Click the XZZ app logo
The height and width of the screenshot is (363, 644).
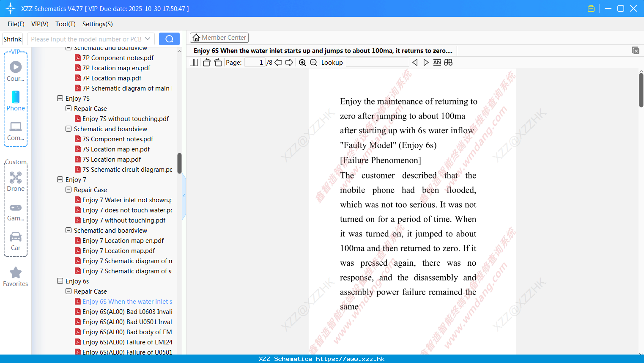coord(11,8)
